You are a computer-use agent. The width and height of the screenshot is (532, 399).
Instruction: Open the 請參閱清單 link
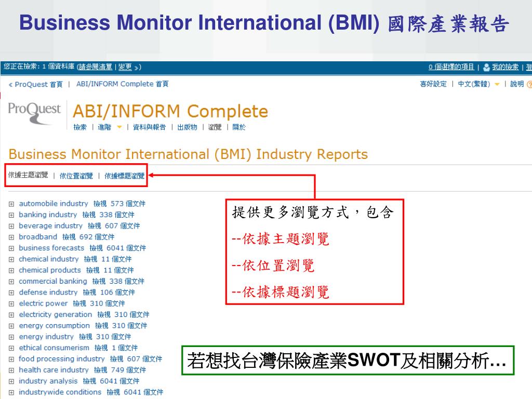pos(95,67)
